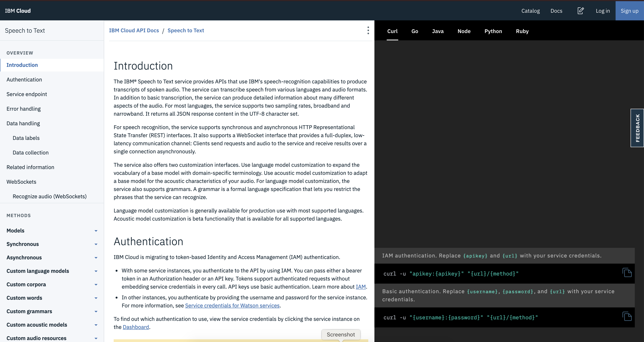Open the Feedback panel on right edge
The width and height of the screenshot is (644, 342).
637,128
